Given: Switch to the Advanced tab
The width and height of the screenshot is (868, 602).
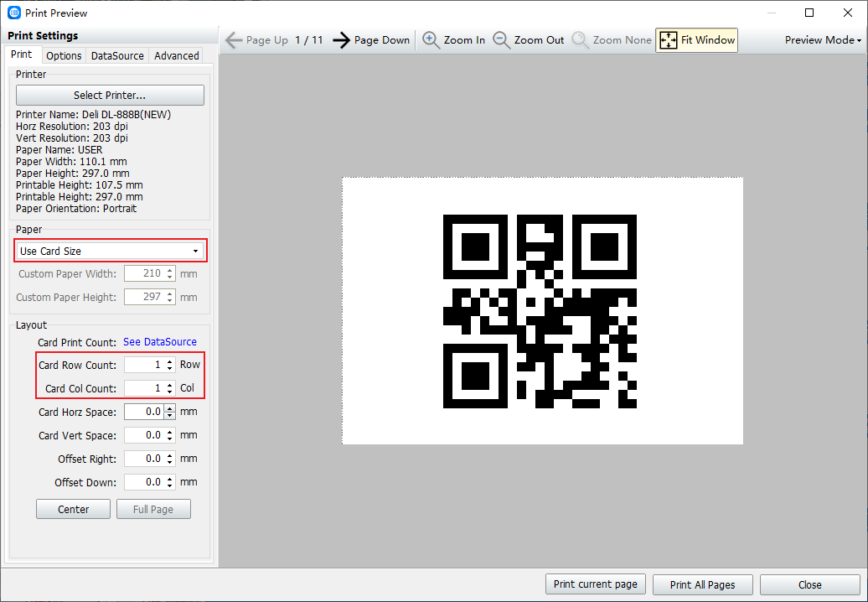Looking at the screenshot, I should [177, 56].
